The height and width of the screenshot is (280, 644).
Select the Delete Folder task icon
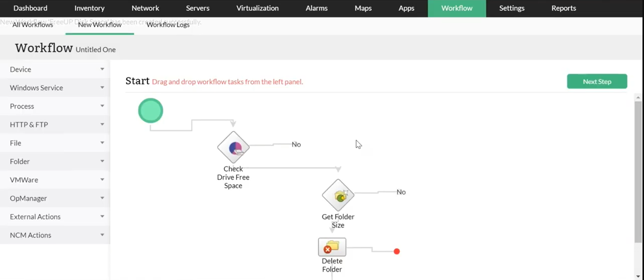click(x=332, y=247)
